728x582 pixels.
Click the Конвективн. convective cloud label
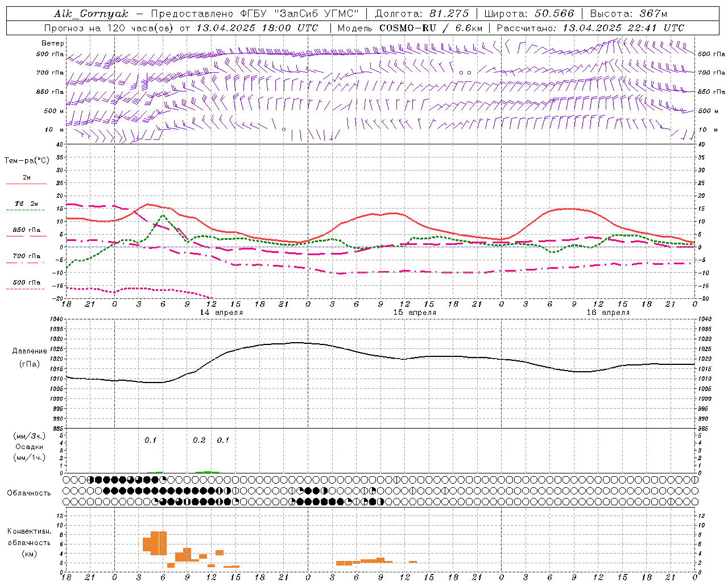pyautogui.click(x=29, y=531)
